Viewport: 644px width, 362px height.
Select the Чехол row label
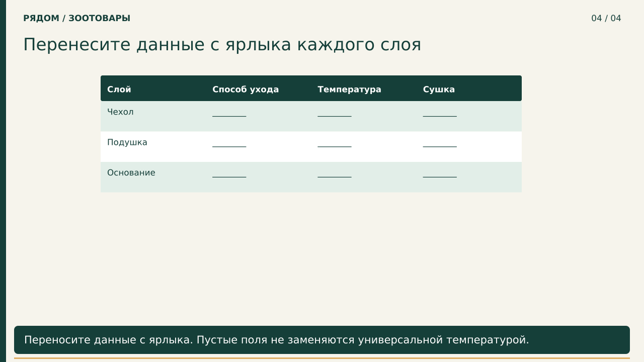pyautogui.click(x=120, y=112)
